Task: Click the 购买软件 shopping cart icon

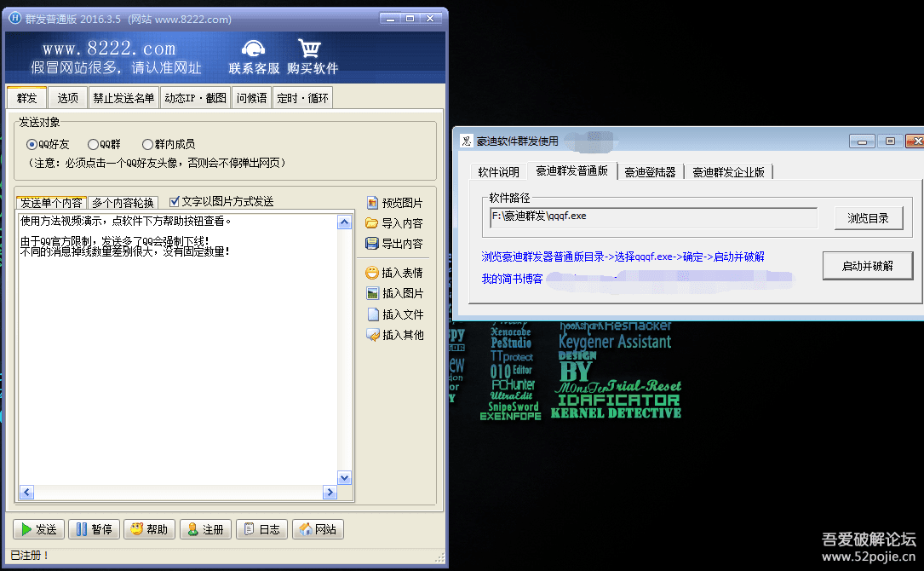Action: [x=310, y=49]
